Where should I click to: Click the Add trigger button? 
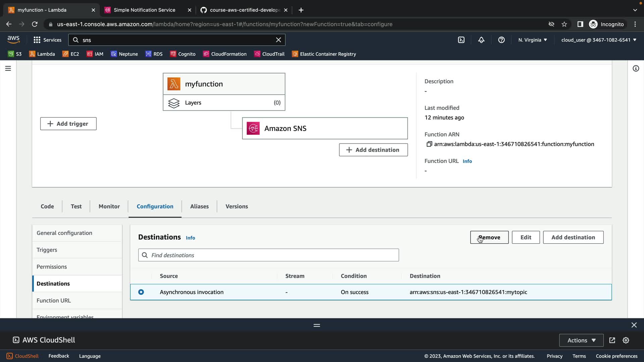point(68,124)
